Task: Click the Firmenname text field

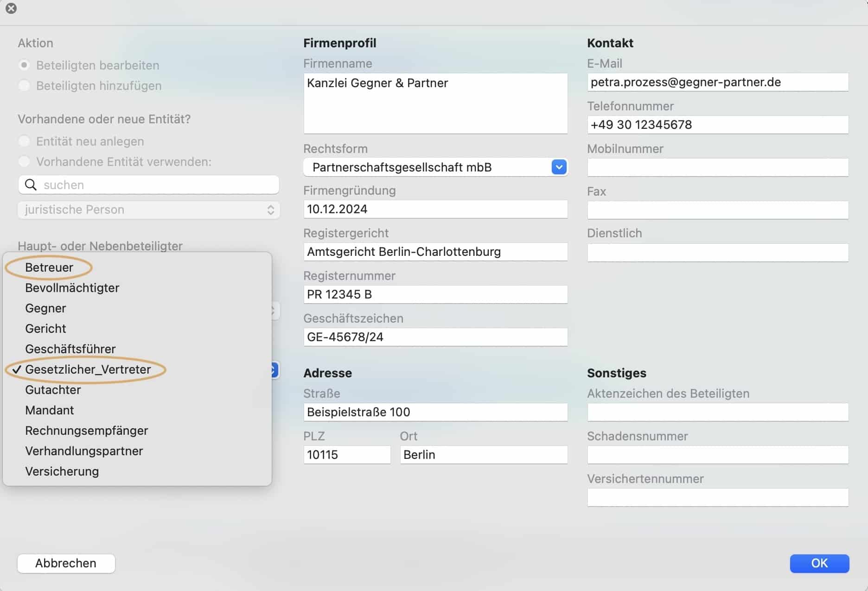Action: coord(435,103)
